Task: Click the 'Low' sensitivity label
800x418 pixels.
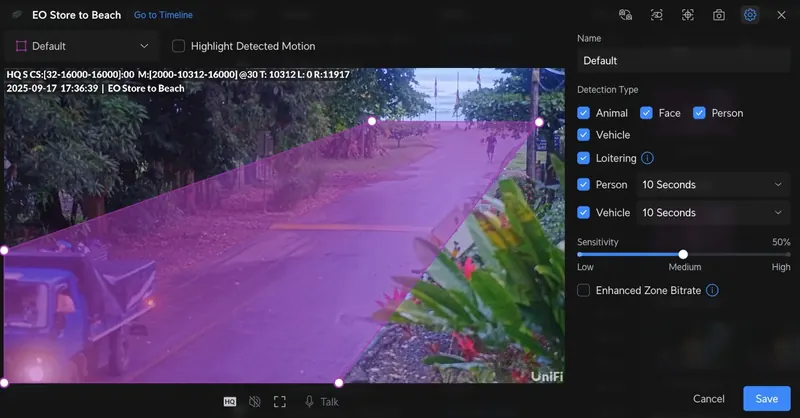Action: tap(585, 267)
